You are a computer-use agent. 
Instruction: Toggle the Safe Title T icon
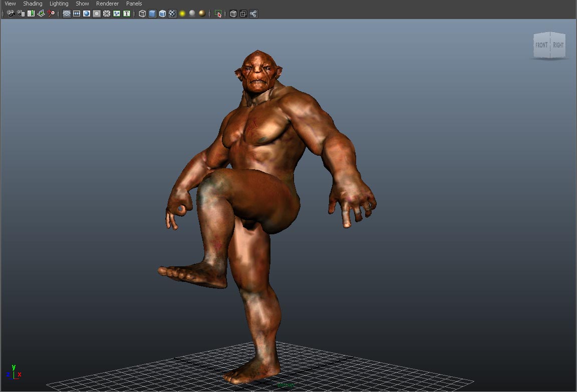[127, 14]
